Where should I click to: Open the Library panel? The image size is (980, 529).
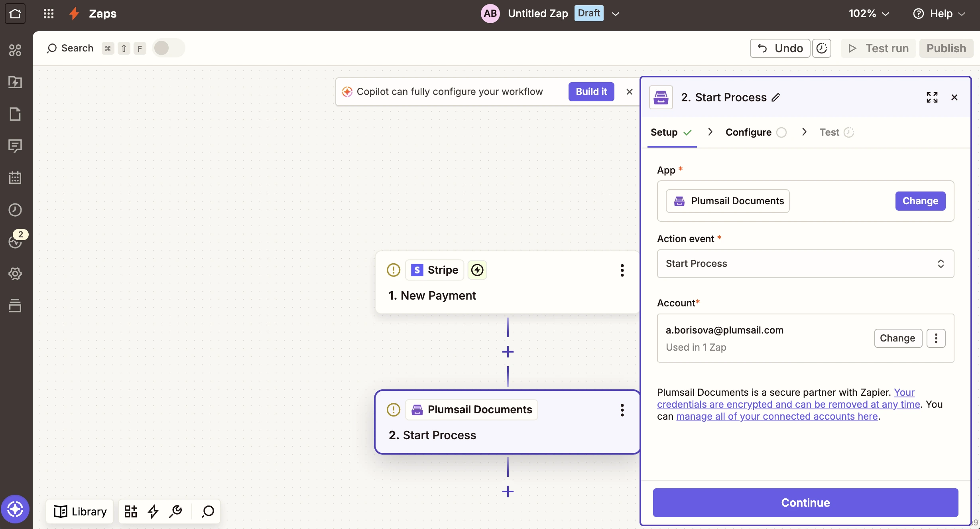pyautogui.click(x=80, y=511)
